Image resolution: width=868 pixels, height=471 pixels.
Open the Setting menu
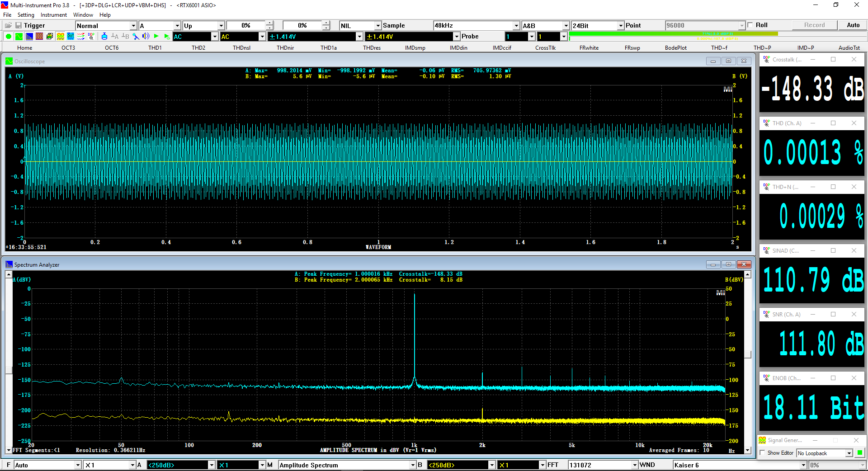point(26,15)
